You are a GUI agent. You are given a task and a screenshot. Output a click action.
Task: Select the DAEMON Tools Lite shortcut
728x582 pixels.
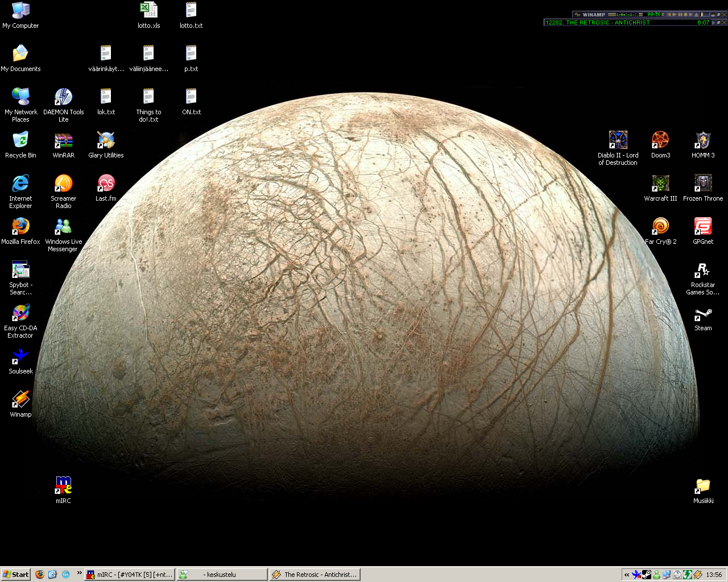[63, 97]
